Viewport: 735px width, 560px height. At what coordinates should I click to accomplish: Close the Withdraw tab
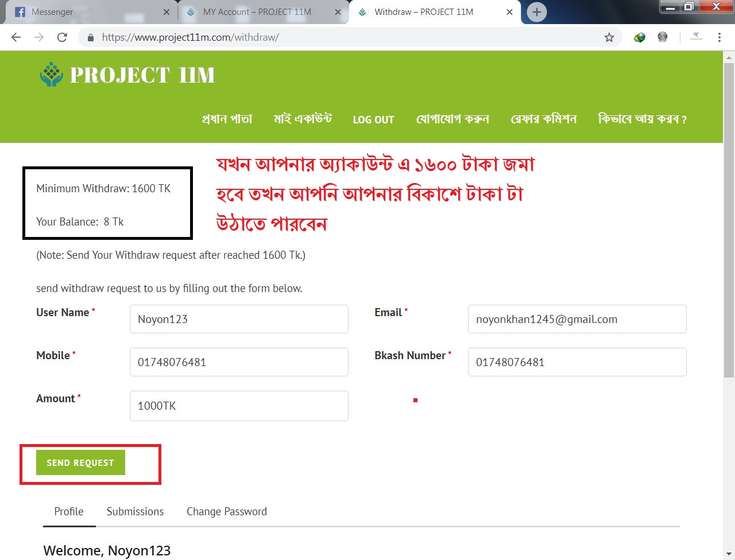[509, 12]
